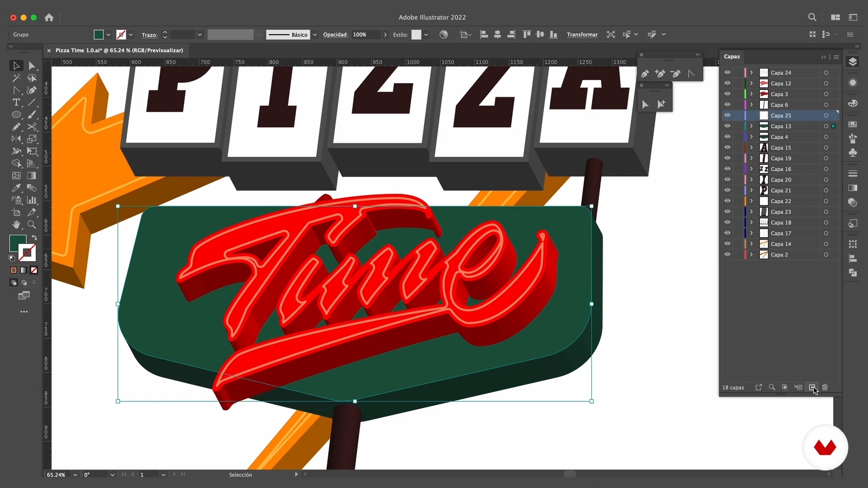Select layer Capa 17
This screenshot has height=488, width=868.
(781, 234)
